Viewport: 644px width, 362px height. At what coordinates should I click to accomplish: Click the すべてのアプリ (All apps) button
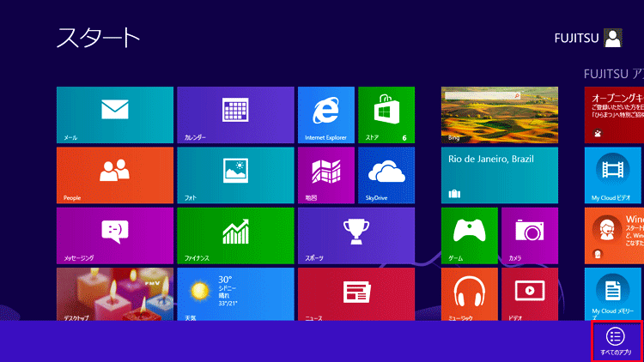616,341
